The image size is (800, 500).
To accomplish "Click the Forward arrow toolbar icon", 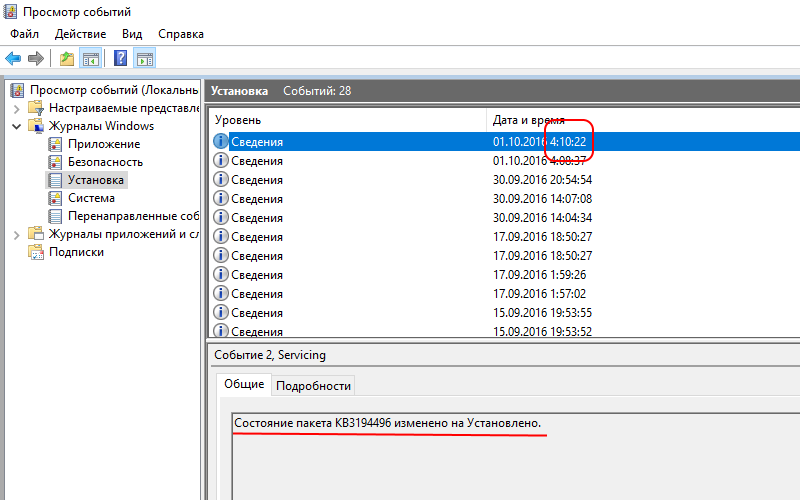I will pyautogui.click(x=36, y=58).
